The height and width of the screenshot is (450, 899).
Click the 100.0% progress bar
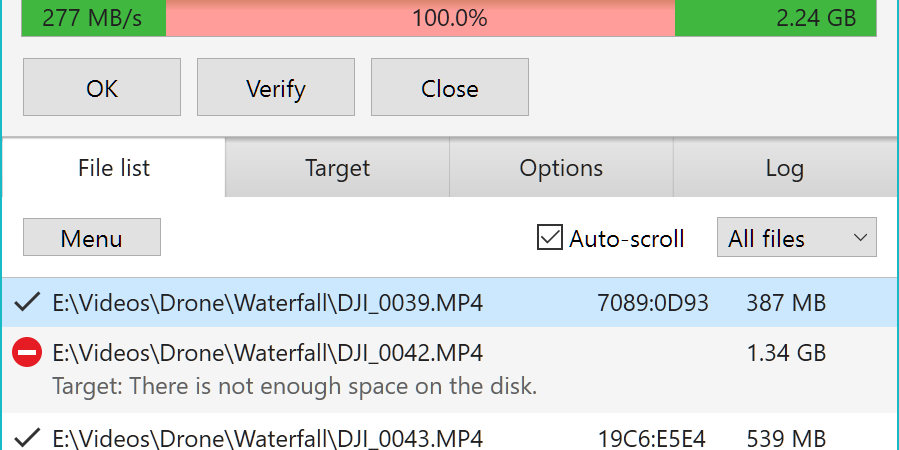[x=449, y=18]
